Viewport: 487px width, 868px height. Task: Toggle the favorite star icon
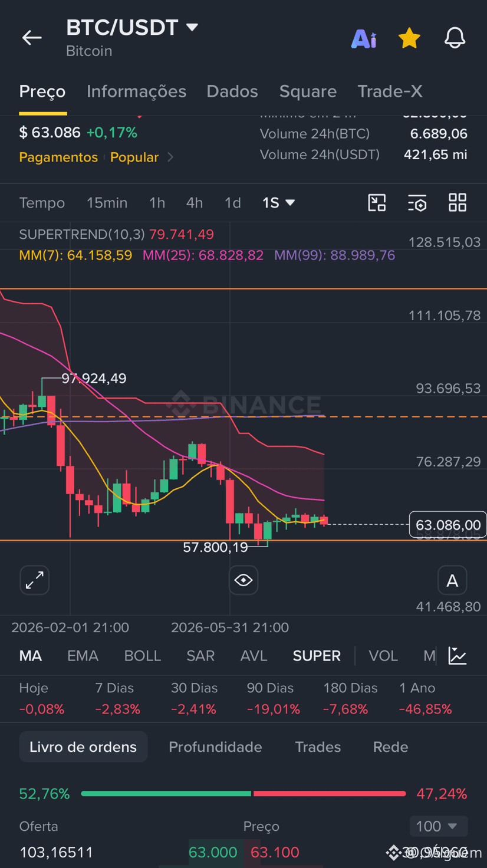[409, 38]
